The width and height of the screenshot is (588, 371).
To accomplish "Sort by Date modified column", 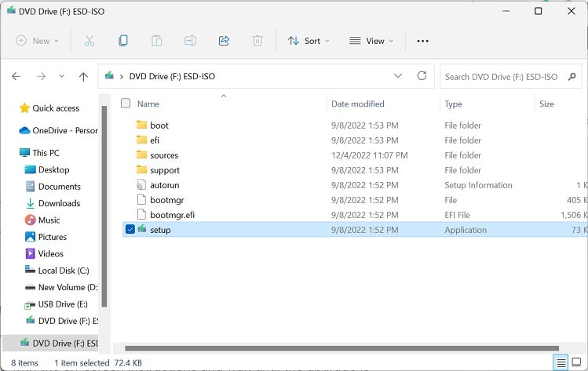I will click(358, 104).
